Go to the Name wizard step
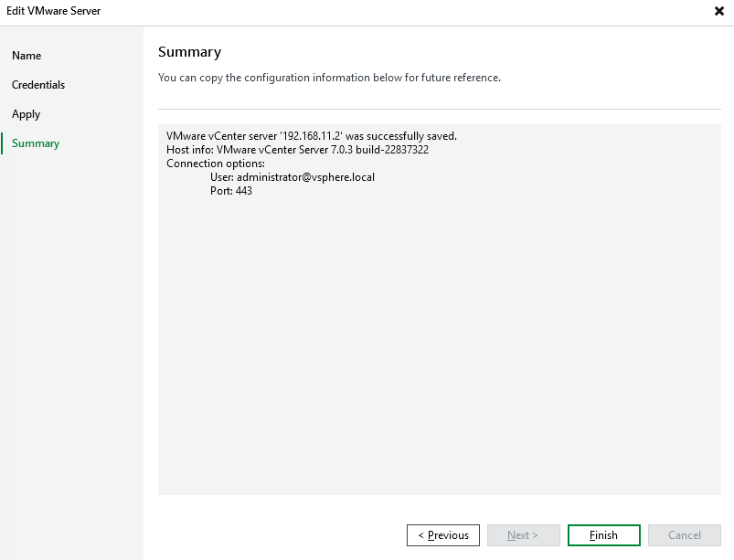Screen dimensions: 734x560 click(27, 56)
